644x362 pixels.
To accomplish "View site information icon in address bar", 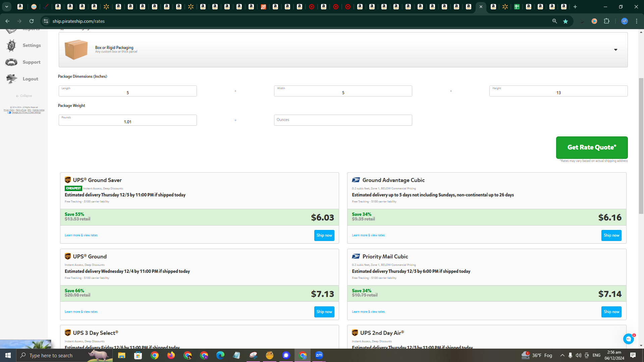I will [x=46, y=21].
